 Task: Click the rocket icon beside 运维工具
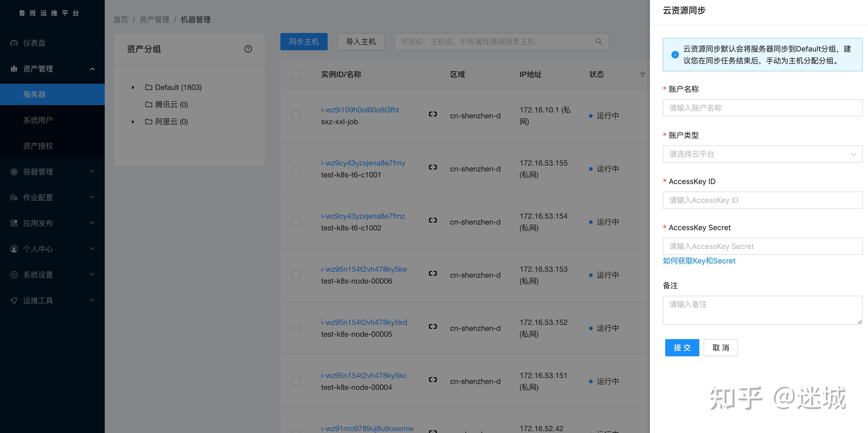click(x=14, y=300)
